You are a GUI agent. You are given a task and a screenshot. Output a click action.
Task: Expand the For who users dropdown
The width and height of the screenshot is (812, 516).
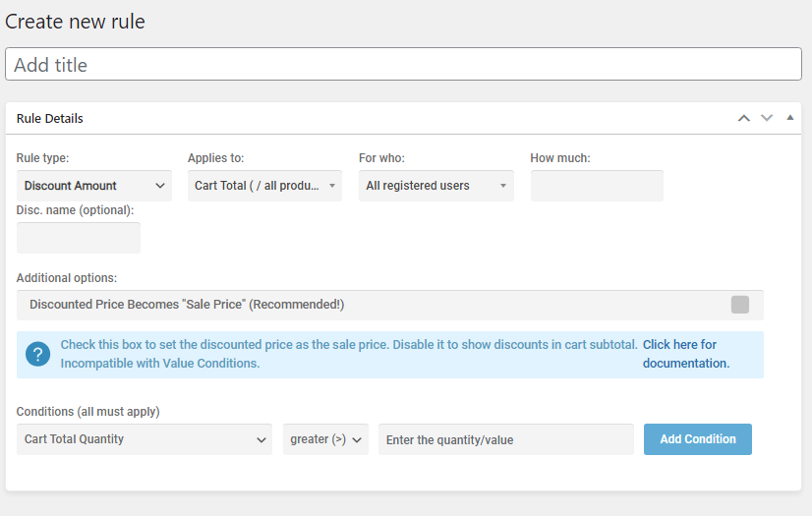click(x=435, y=186)
